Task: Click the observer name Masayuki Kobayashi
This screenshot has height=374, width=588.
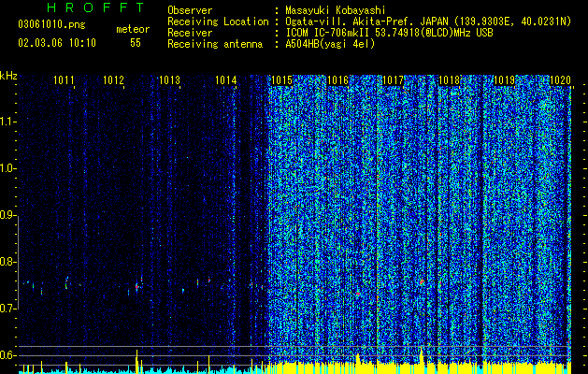Action: coord(336,10)
